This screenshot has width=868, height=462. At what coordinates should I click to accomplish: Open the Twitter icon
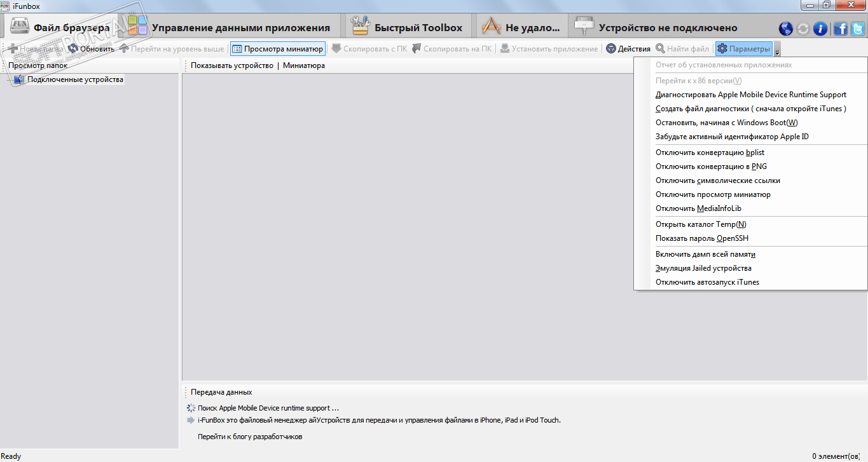pos(858,29)
